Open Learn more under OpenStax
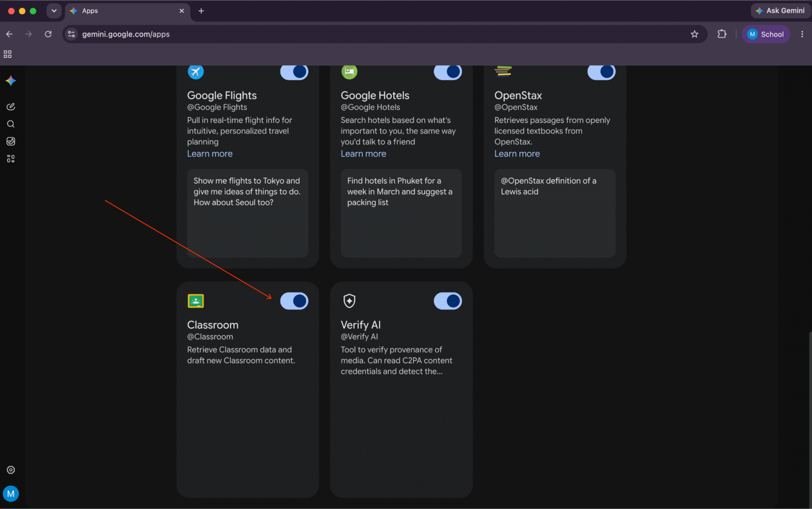 point(517,154)
